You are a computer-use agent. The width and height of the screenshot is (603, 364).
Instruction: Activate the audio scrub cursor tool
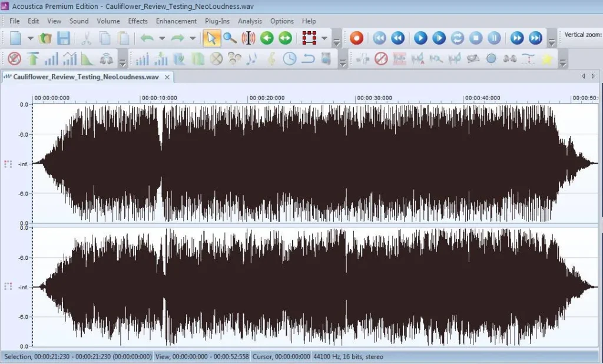click(x=249, y=38)
